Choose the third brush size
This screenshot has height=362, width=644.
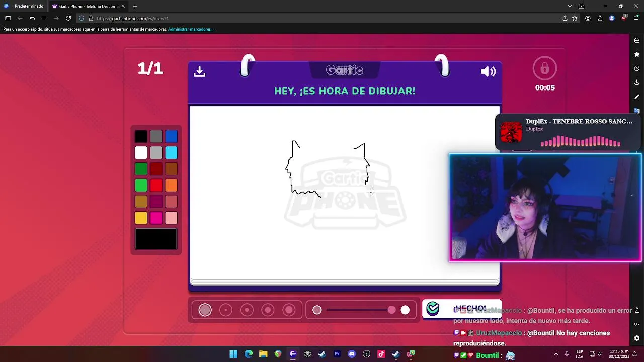pos(247,310)
